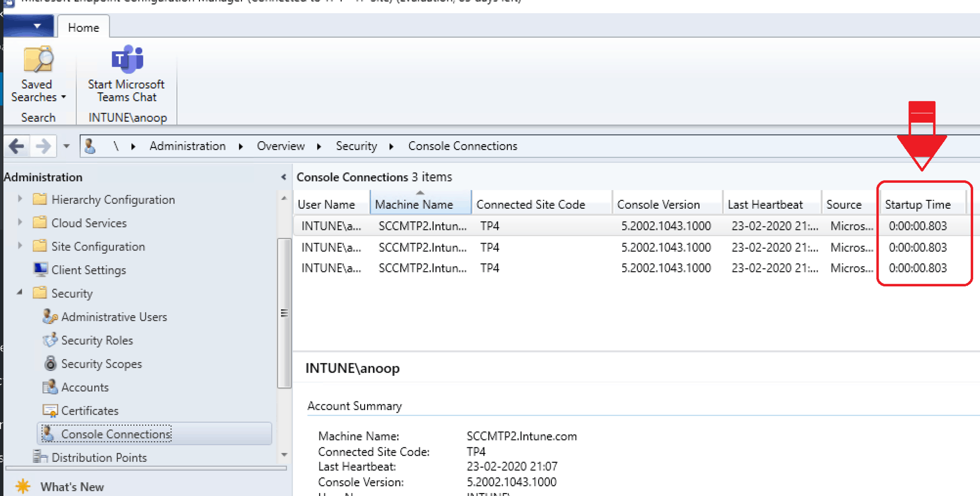Go forward with navigation arrow
Screen dimensions: 980x496
pos(43,146)
